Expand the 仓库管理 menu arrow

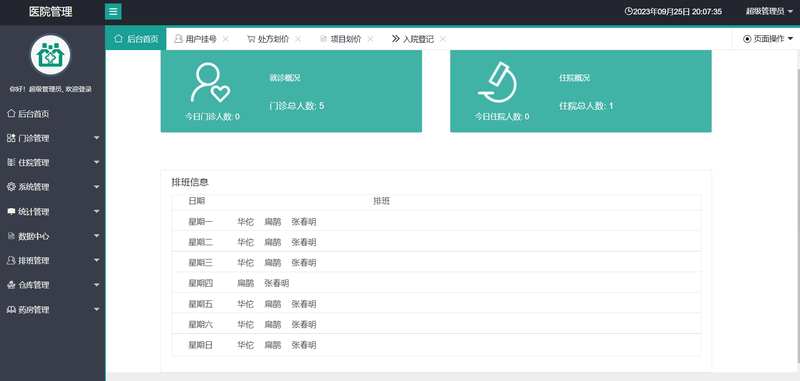(x=96, y=285)
